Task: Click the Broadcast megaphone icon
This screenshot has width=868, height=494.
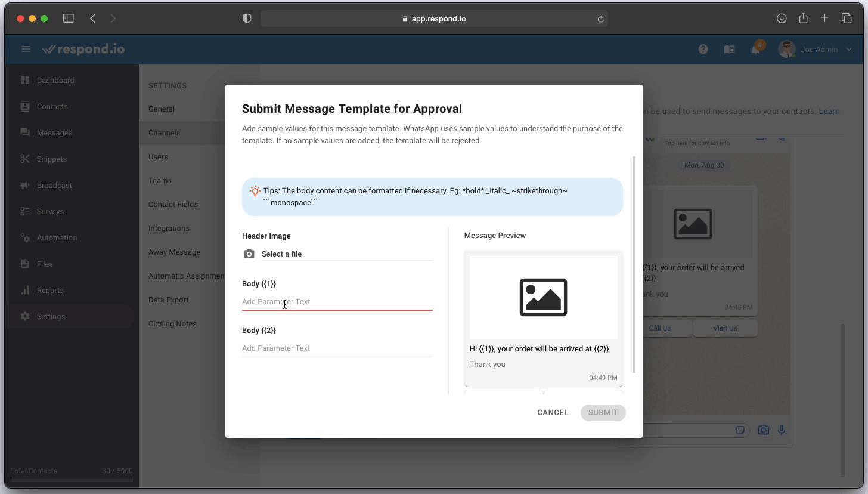Action: (x=25, y=185)
